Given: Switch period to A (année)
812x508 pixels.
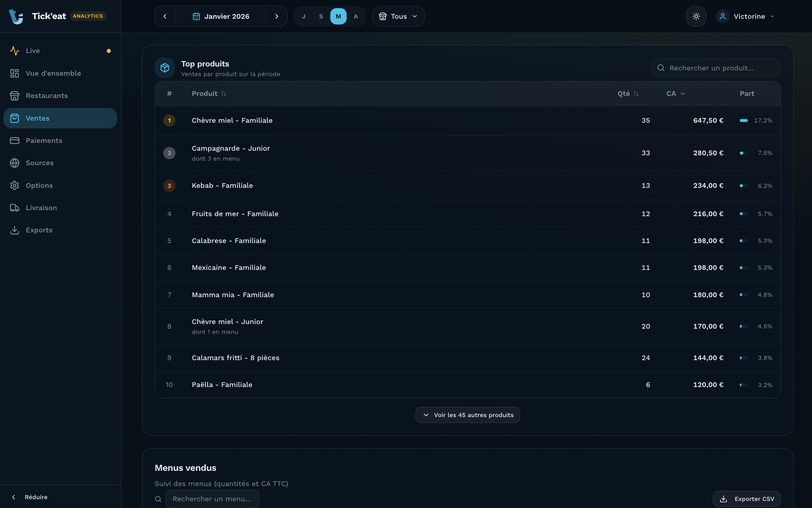Looking at the screenshot, I should tap(356, 16).
